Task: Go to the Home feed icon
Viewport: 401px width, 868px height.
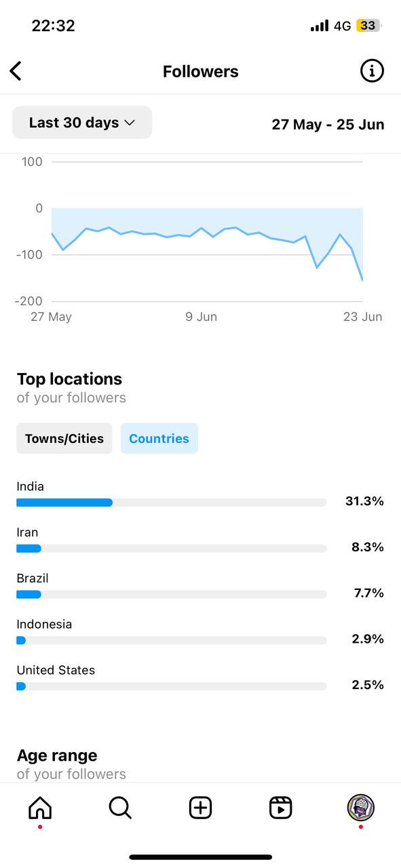Action: (x=40, y=808)
